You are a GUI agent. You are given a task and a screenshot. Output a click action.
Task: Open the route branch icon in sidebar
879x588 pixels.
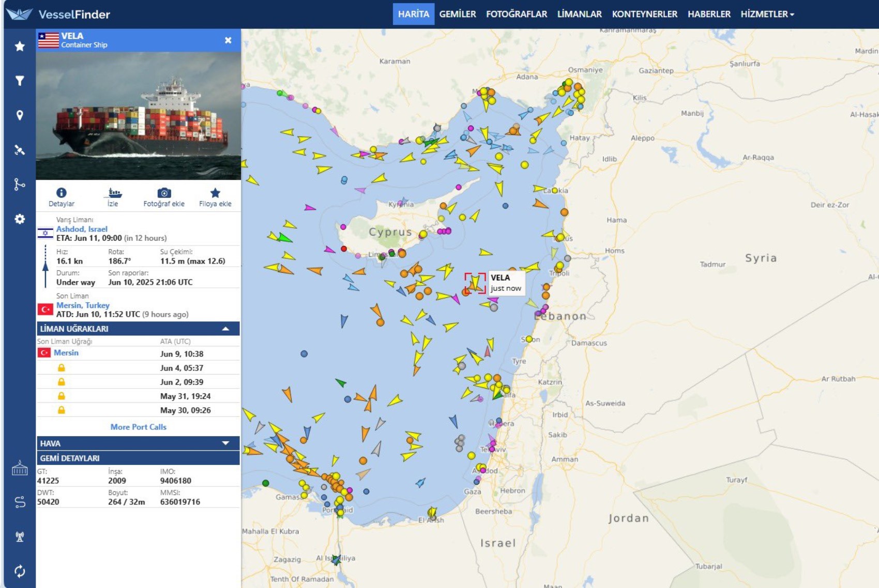pos(20,184)
